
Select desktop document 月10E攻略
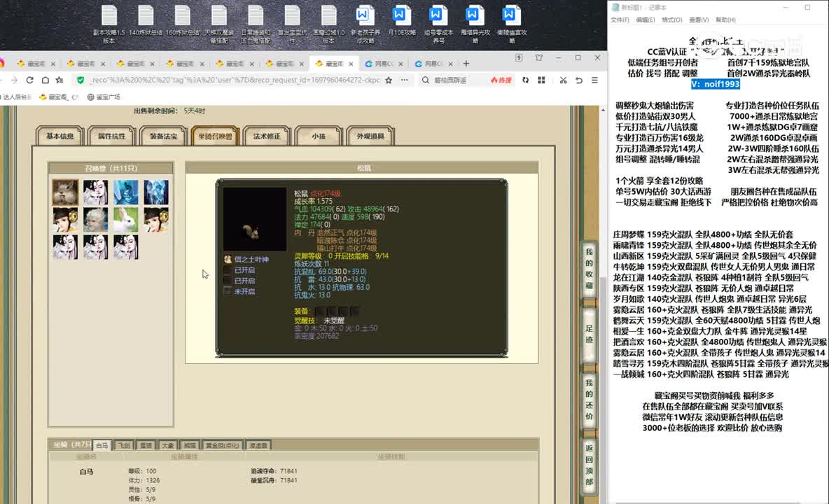point(401,20)
